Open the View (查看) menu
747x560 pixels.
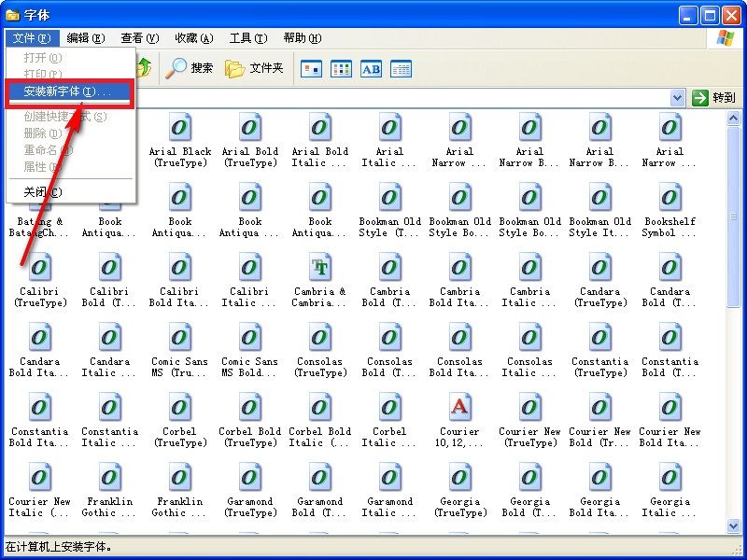(139, 38)
